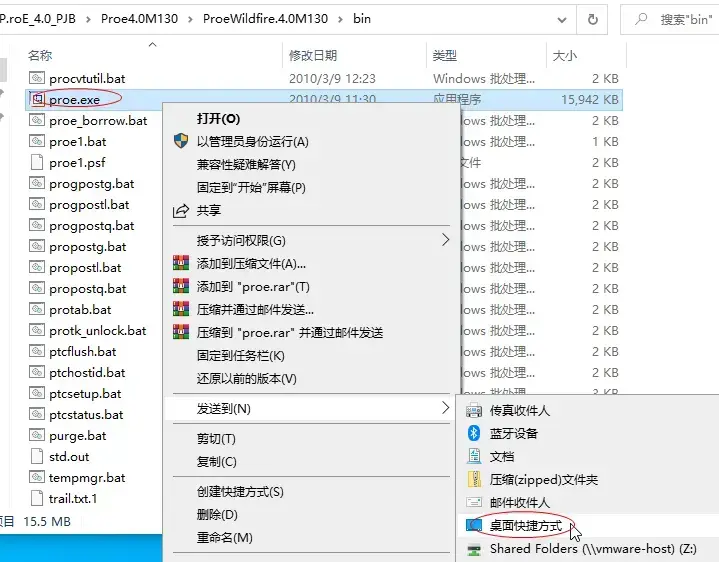The image size is (719, 562).
Task: Choose 剪切(T) in context menu
Action: click(x=312, y=439)
